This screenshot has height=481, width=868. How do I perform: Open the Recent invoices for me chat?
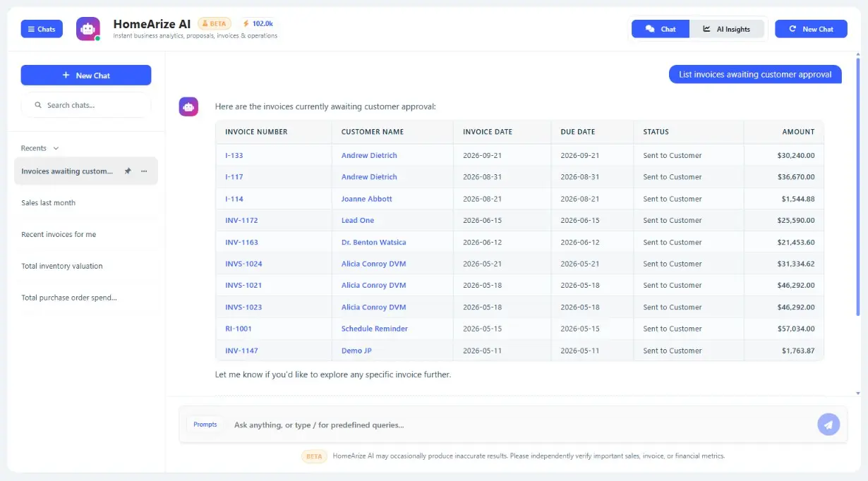[86, 235]
